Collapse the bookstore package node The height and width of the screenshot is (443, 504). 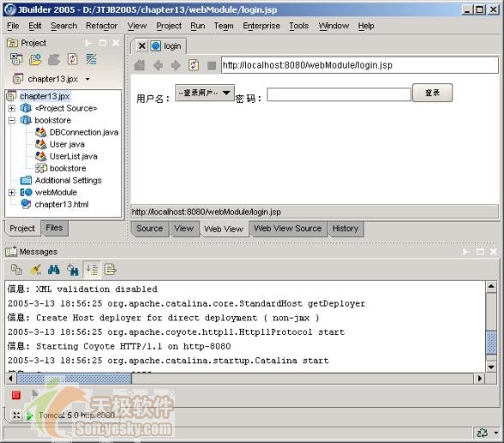[x=12, y=121]
